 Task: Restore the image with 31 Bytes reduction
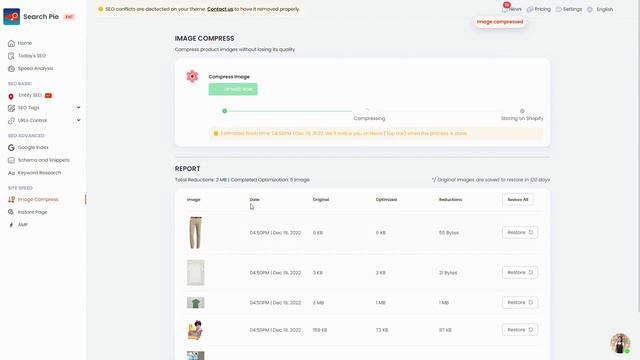[520, 272]
